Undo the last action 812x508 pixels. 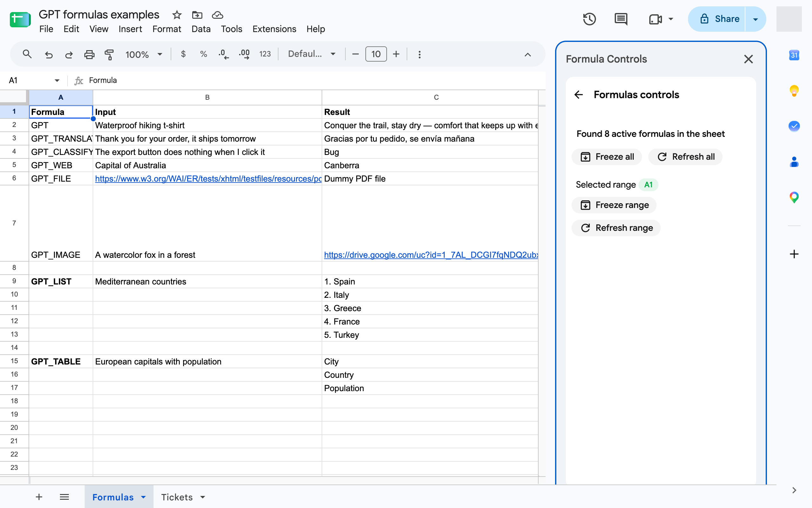click(x=49, y=54)
